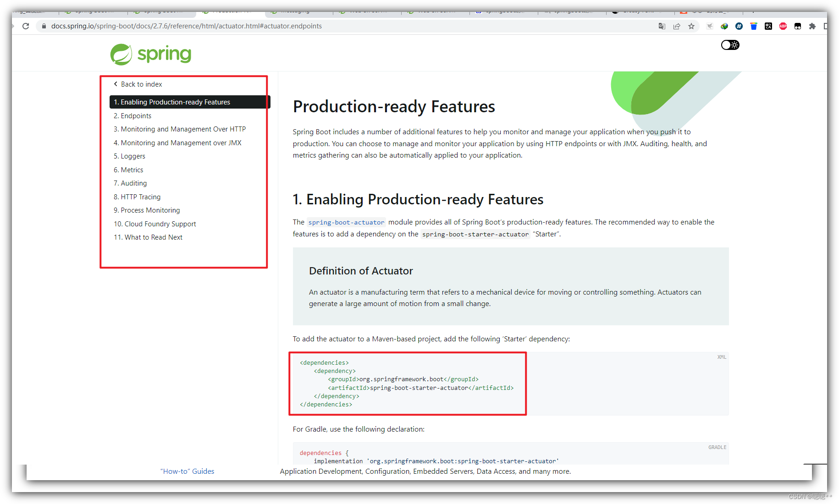Click the 'GRADLE' code block label
839x504 pixels.
click(x=717, y=447)
